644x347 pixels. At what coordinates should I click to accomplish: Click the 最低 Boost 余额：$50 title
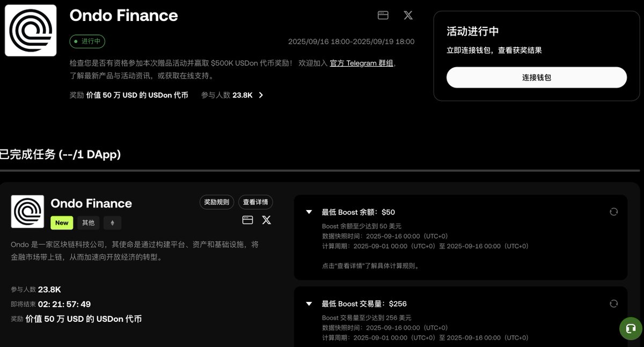(x=358, y=212)
